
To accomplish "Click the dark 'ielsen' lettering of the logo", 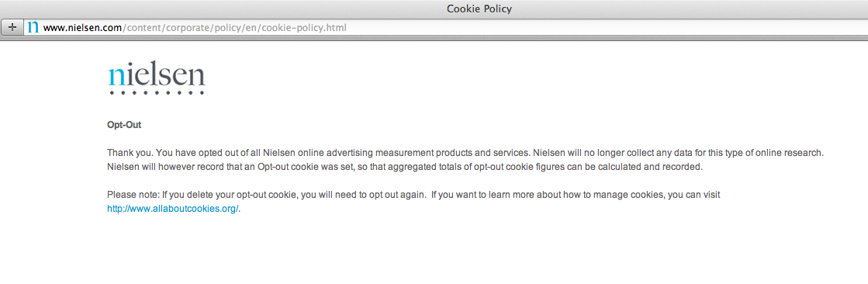I will pyautogui.click(x=164, y=74).
